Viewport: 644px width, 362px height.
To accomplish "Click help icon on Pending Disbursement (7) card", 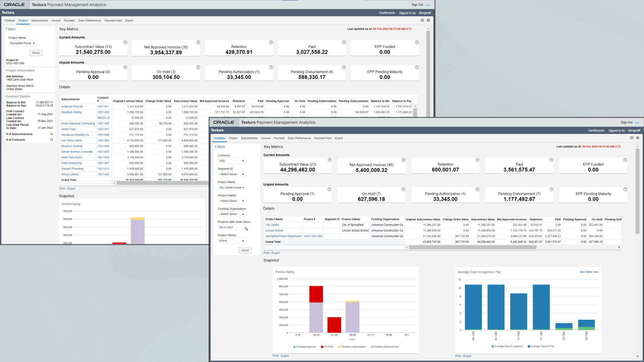I will (x=551, y=189).
